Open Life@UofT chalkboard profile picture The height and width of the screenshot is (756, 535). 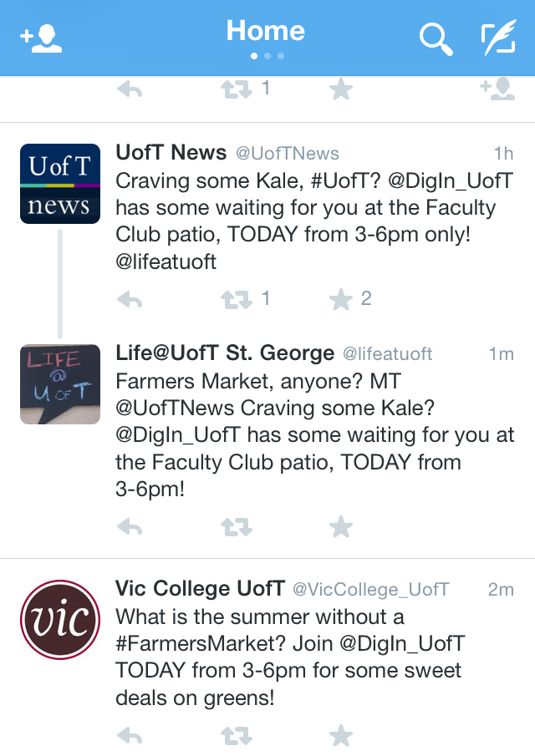60,383
